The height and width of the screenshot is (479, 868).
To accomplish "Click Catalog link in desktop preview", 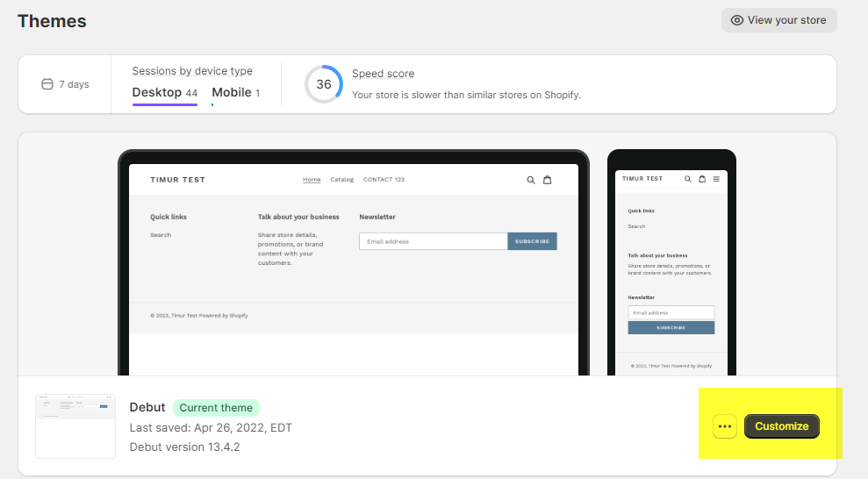I will tap(341, 180).
